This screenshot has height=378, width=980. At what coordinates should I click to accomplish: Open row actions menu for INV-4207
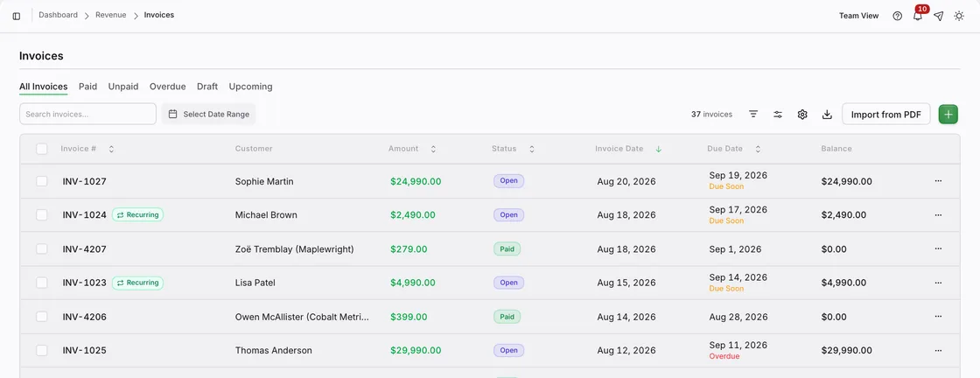pyautogui.click(x=938, y=248)
